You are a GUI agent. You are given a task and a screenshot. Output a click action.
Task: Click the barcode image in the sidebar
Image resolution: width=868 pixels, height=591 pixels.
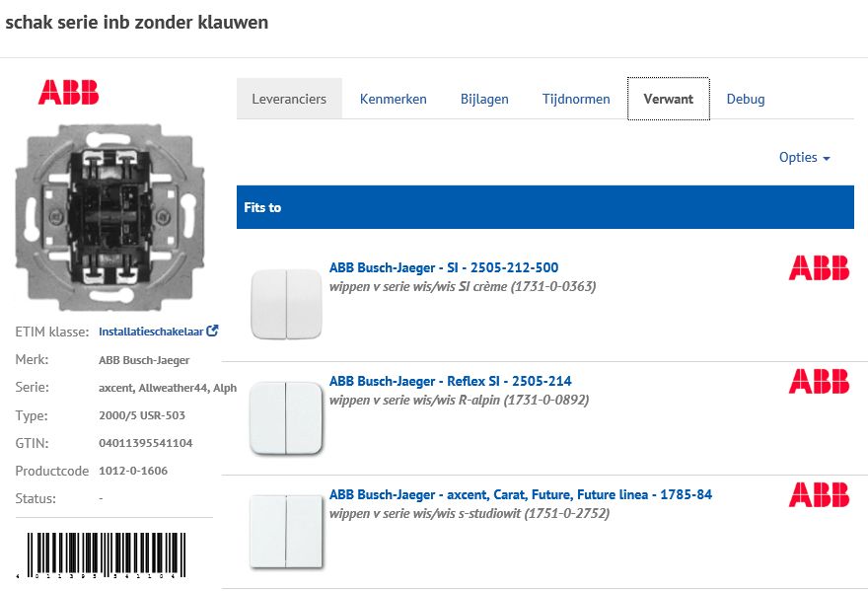[104, 553]
